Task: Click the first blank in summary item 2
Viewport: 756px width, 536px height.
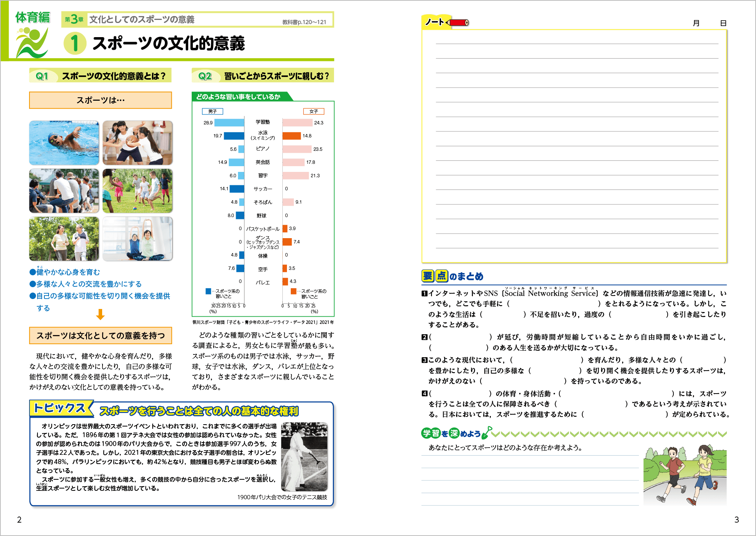Action: 461,337
